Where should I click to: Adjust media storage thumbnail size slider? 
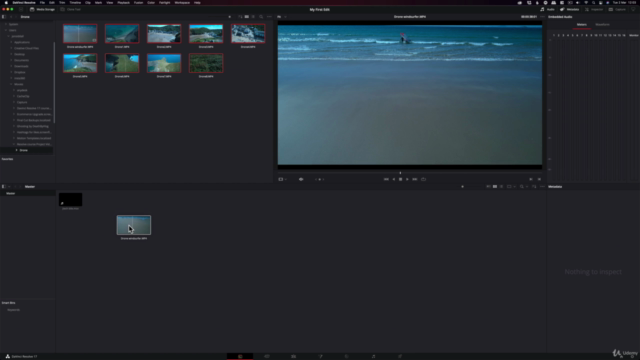229,17
